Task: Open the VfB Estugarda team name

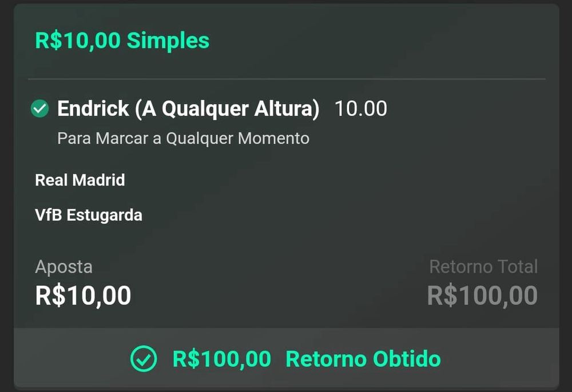Action: click(89, 215)
